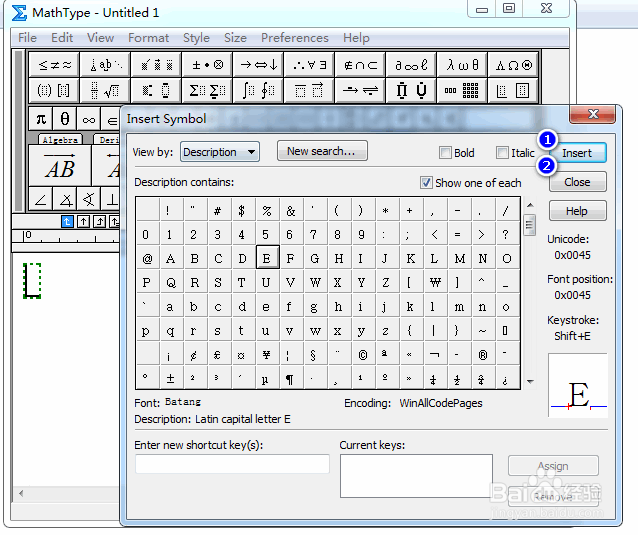Open the products and set theory templates palette

[x=411, y=90]
